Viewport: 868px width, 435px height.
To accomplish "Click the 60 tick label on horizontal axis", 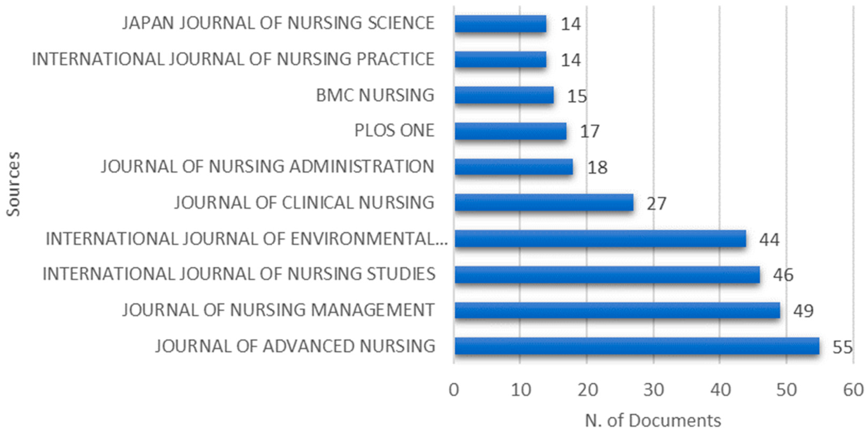I will pos(853,390).
